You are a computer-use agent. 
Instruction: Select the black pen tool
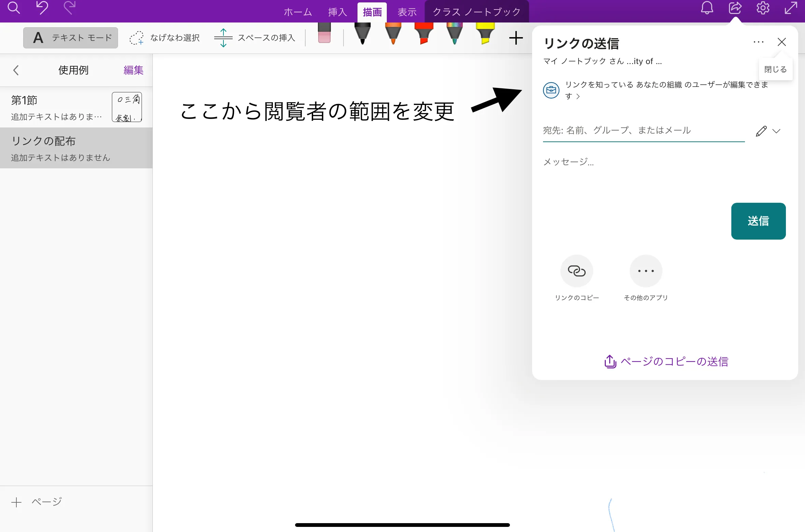(x=362, y=33)
